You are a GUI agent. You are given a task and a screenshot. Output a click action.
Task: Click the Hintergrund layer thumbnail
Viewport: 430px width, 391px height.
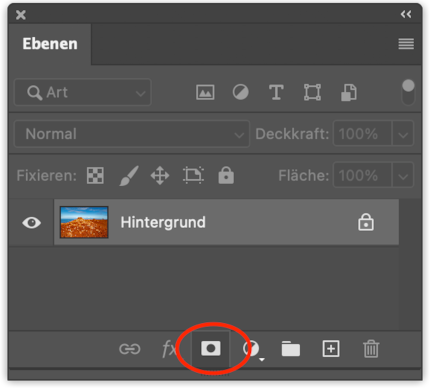click(x=84, y=222)
